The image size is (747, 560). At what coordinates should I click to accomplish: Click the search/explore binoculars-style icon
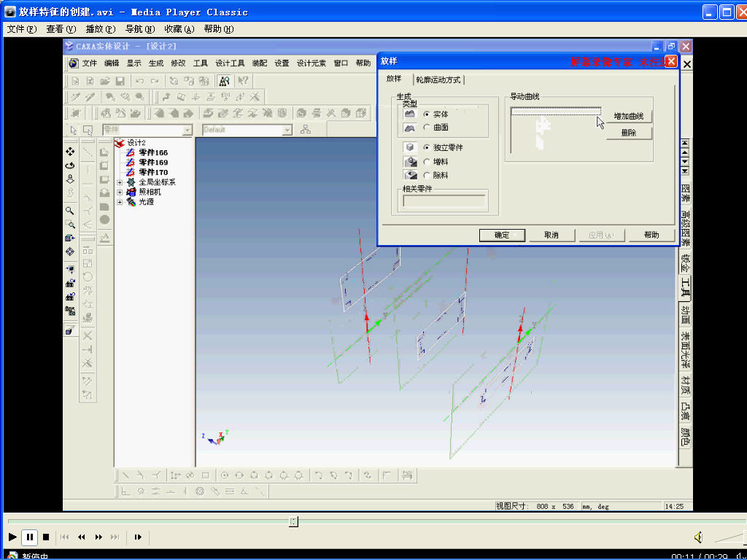(x=225, y=80)
